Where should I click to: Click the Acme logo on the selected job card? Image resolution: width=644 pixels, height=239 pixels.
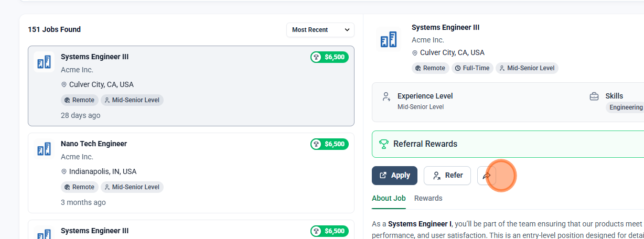(x=44, y=62)
